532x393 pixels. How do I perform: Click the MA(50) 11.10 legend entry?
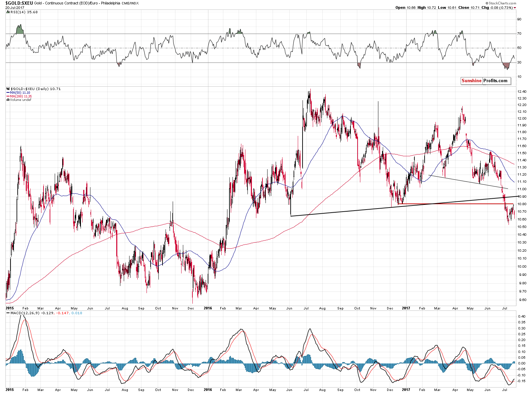[x=20, y=92]
